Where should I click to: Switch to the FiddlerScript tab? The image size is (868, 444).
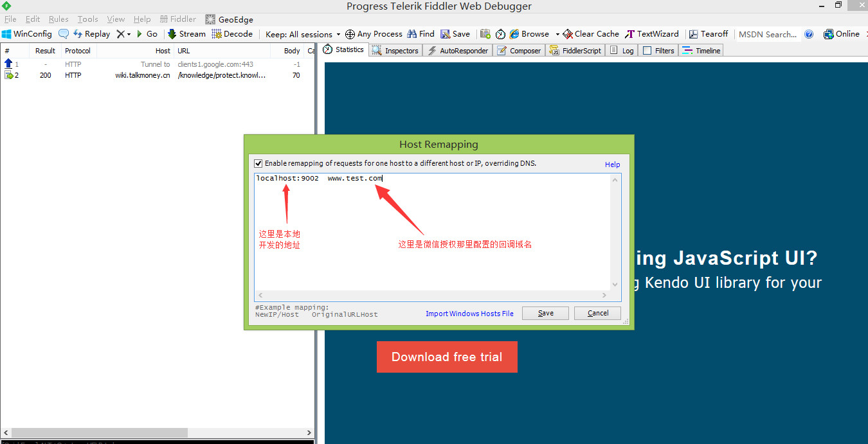[575, 50]
